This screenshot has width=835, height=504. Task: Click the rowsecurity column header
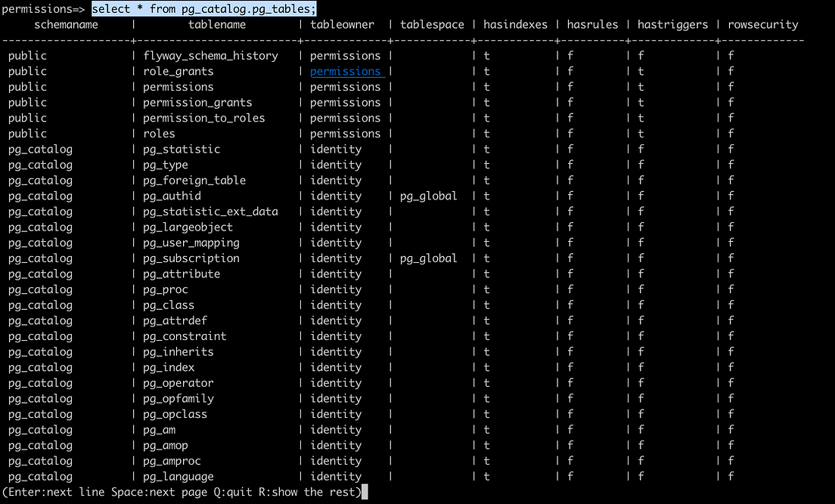tap(762, 24)
